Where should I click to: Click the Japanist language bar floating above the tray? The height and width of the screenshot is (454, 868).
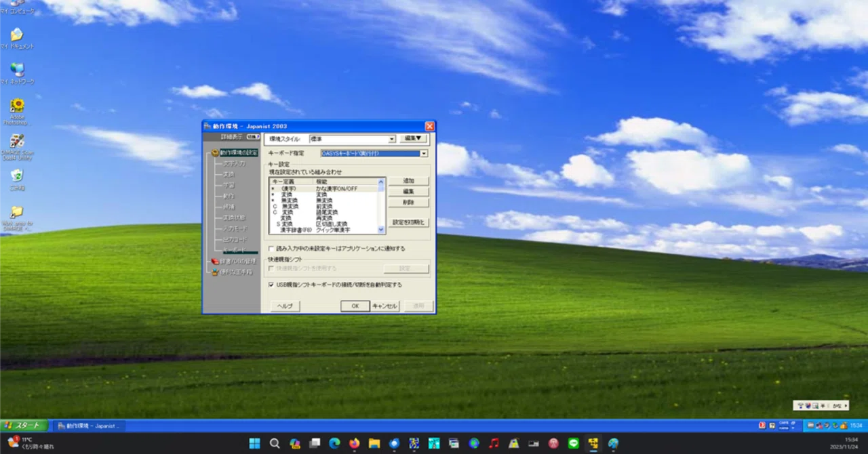point(821,405)
